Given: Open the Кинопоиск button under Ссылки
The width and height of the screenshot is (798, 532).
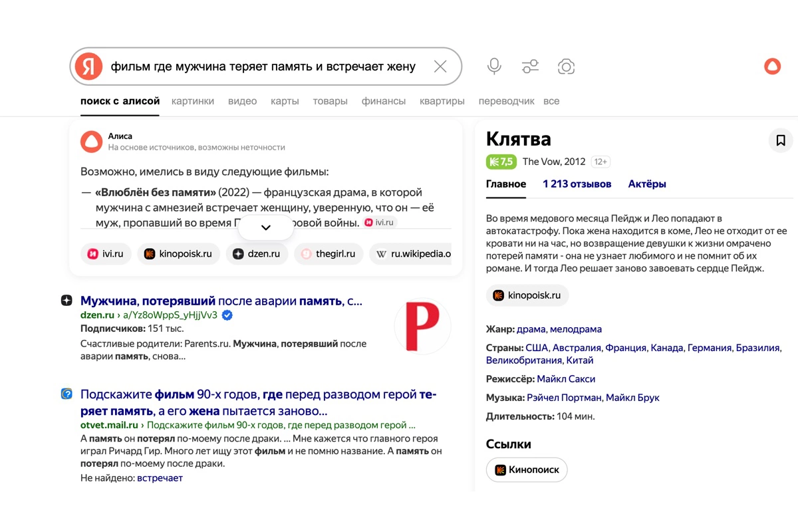Looking at the screenshot, I should point(527,470).
